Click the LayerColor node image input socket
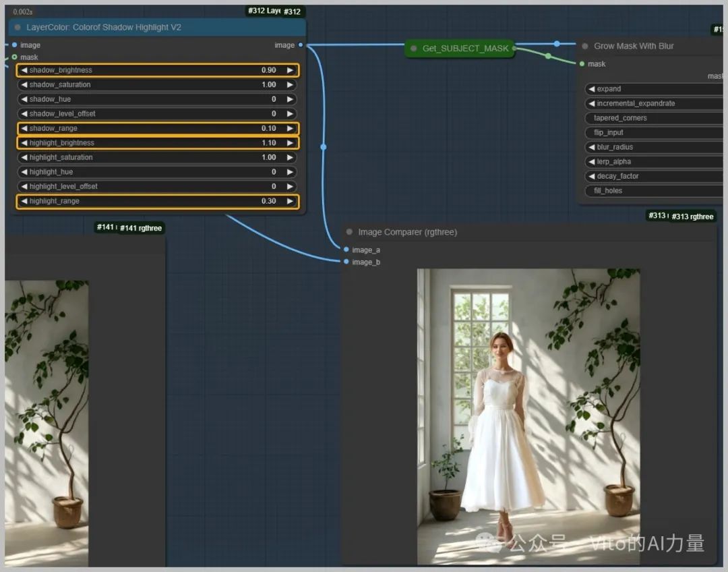This screenshot has height=572, width=728. (x=14, y=45)
